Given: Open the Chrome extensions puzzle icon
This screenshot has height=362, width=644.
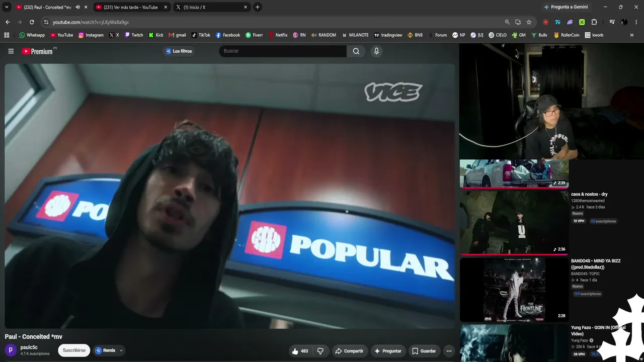Looking at the screenshot, I should pos(594,22).
